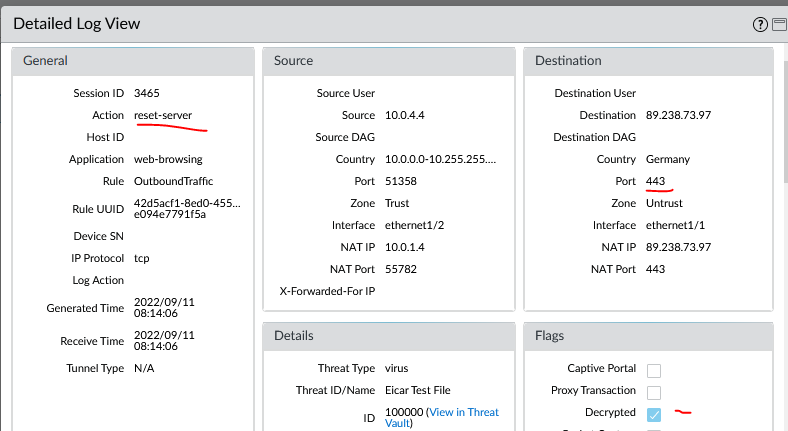
Task: Click the destination port value 443
Action: coord(656,181)
